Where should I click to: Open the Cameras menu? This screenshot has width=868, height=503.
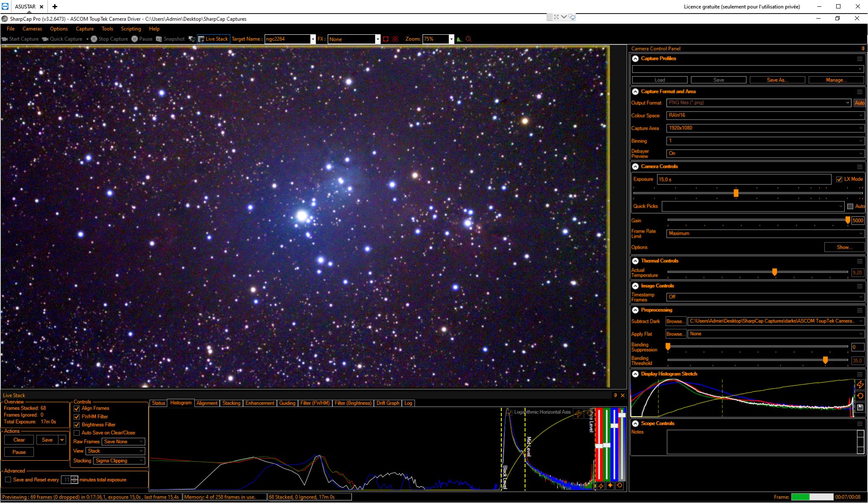32,29
